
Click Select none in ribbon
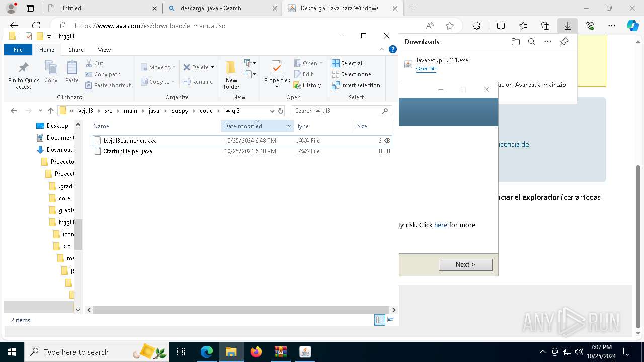(351, 74)
